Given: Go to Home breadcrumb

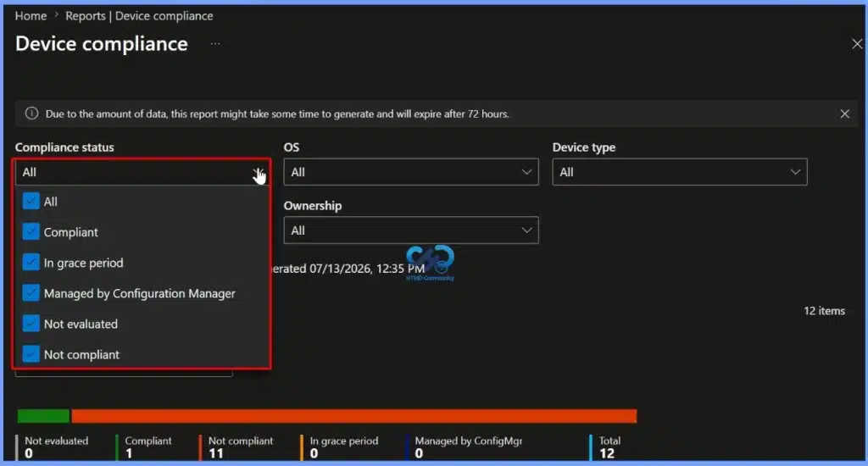Looking at the screenshot, I should [x=31, y=16].
